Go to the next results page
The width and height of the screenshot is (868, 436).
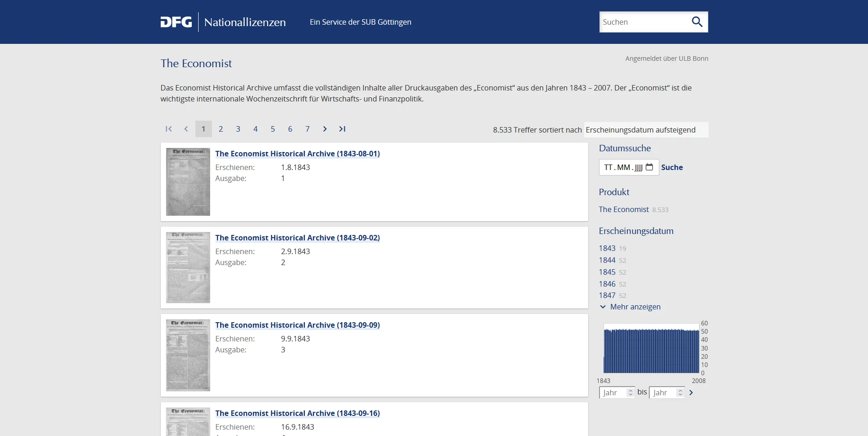(x=325, y=129)
